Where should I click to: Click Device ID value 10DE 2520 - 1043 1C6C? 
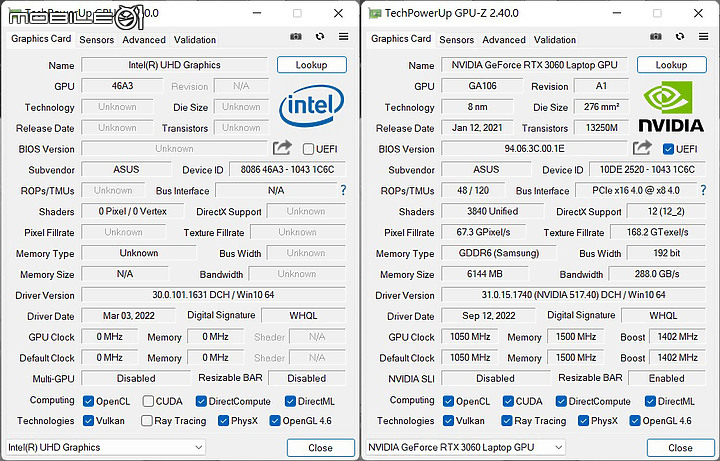click(647, 169)
